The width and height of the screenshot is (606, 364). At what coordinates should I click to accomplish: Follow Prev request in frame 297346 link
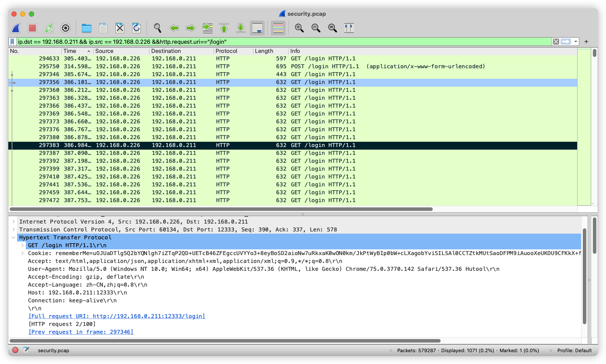tap(81, 332)
